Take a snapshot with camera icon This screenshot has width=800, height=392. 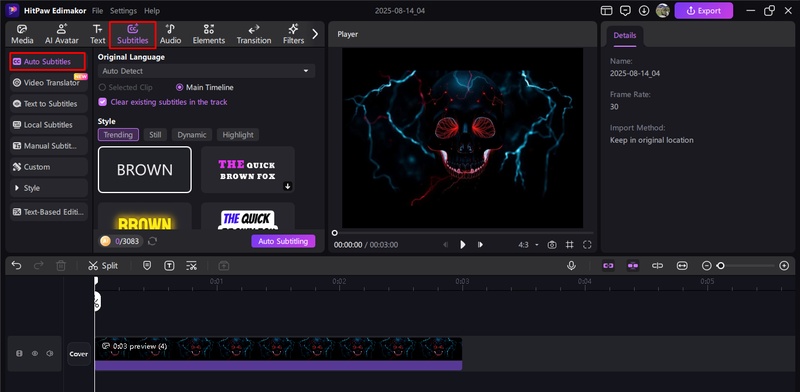(x=552, y=245)
